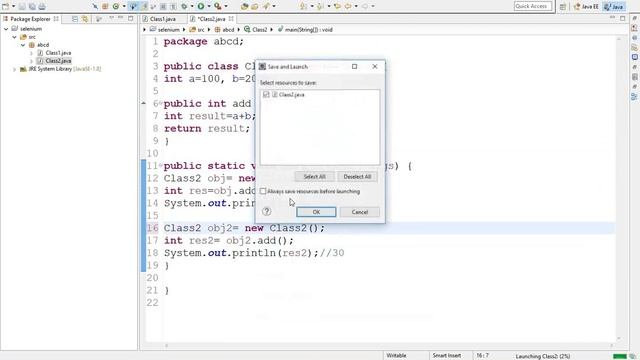Click Deselect All in the dialog
The height and width of the screenshot is (360, 640).
point(357,177)
